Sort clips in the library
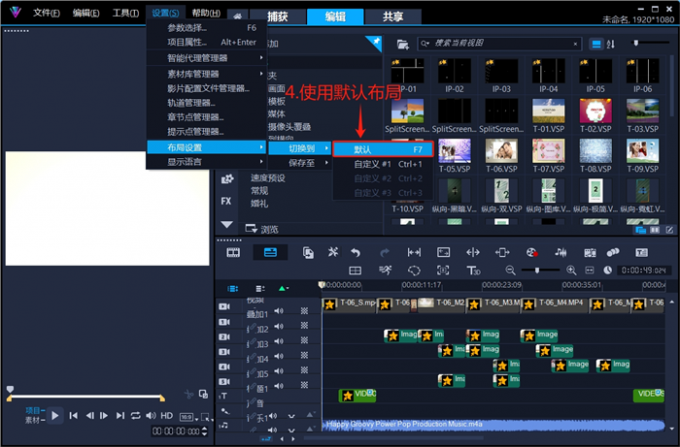680x447 pixels. coord(611,44)
